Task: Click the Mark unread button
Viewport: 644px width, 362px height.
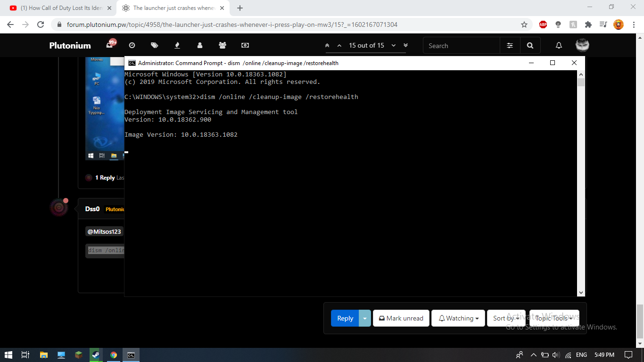Action: 401,318
